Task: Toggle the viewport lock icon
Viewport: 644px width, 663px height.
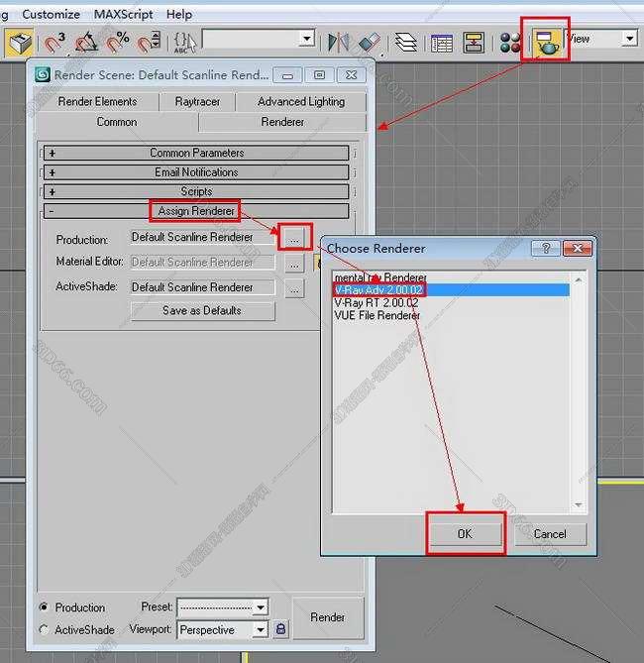Action: click(280, 628)
